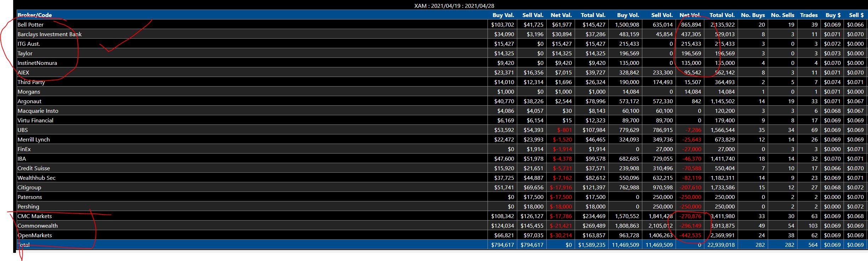Viewport: 868px width, 261px height.
Task: Select the Morgans broker row
Action: (x=441, y=91)
